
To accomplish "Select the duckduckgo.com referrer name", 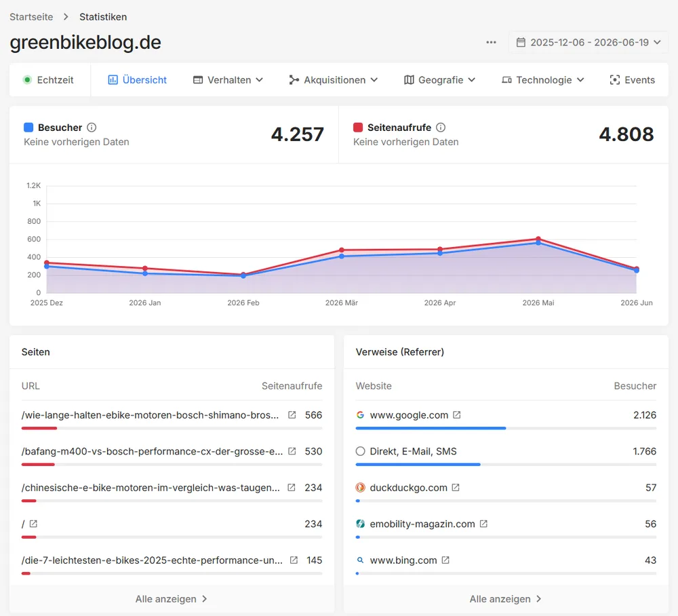I will coord(409,488).
